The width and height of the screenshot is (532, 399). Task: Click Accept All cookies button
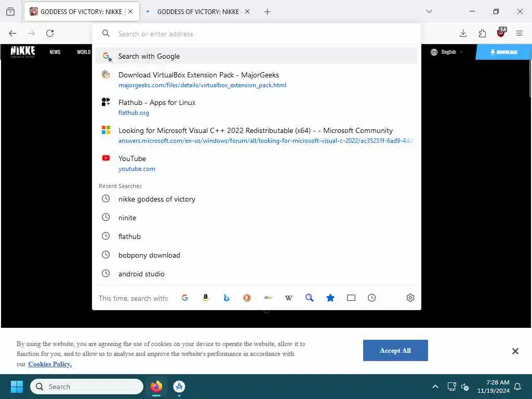(395, 351)
